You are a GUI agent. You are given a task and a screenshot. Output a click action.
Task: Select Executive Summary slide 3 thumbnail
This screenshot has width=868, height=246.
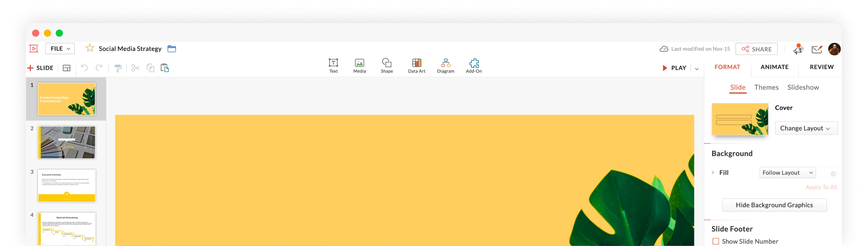point(67,186)
